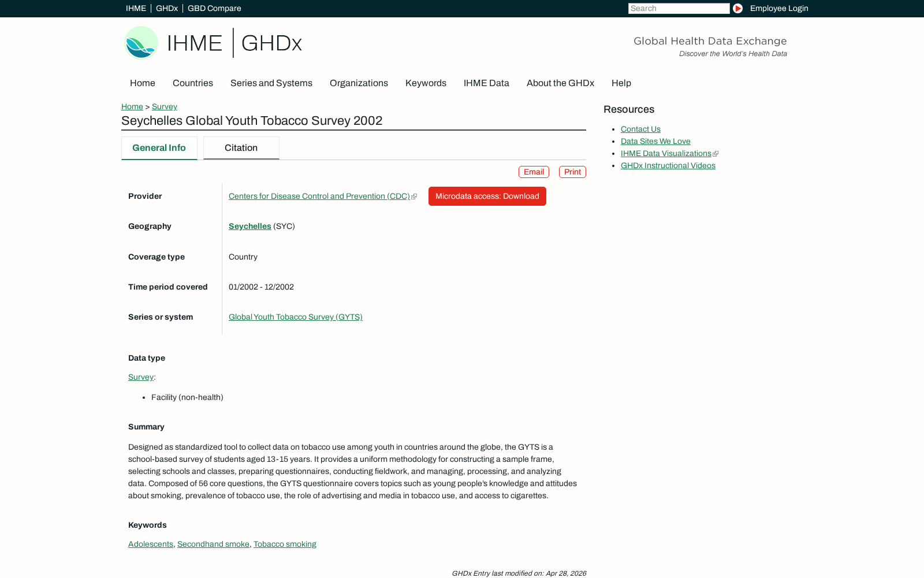Click the red search submit arrow
Viewport: 924px width, 578px height.
pos(737,8)
